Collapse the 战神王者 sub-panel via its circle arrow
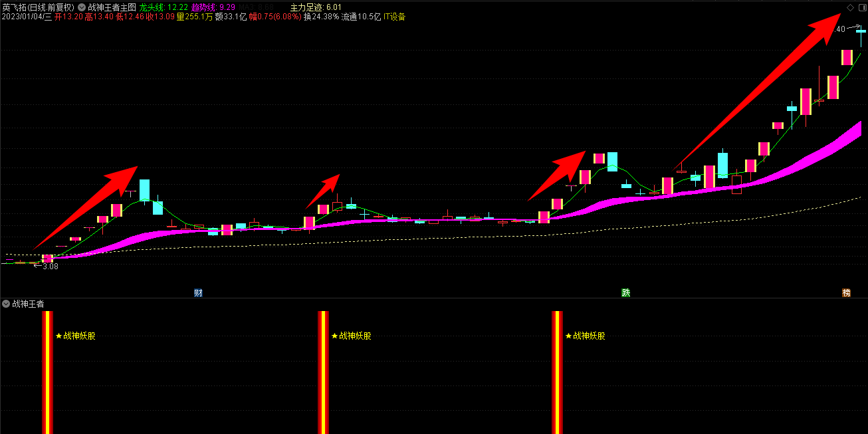 click(x=6, y=304)
